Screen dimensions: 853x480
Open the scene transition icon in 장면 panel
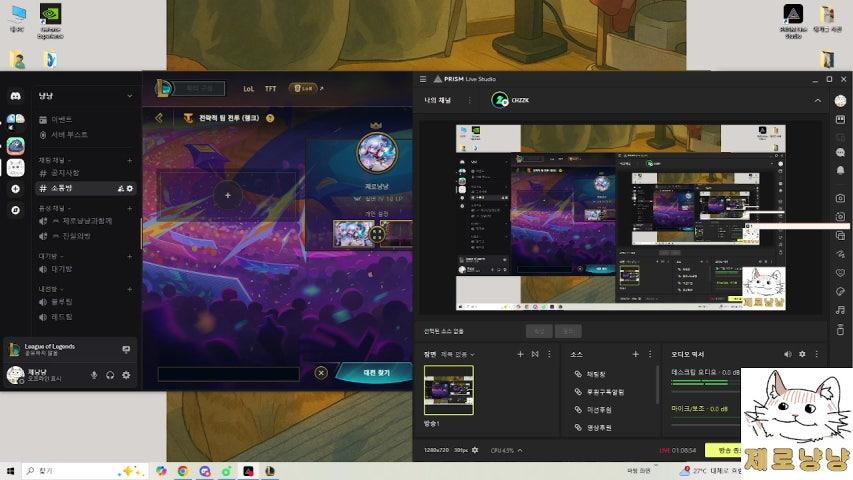point(535,354)
